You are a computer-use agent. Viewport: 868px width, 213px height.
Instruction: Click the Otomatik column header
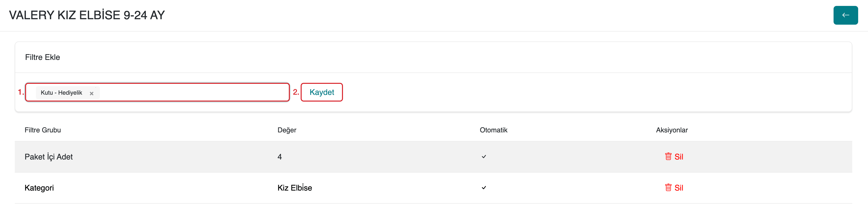(x=493, y=130)
